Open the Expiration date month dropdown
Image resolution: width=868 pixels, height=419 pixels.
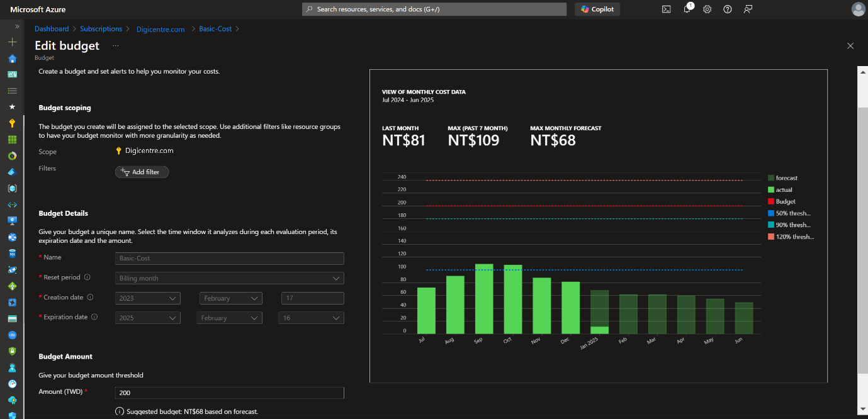[x=230, y=318]
